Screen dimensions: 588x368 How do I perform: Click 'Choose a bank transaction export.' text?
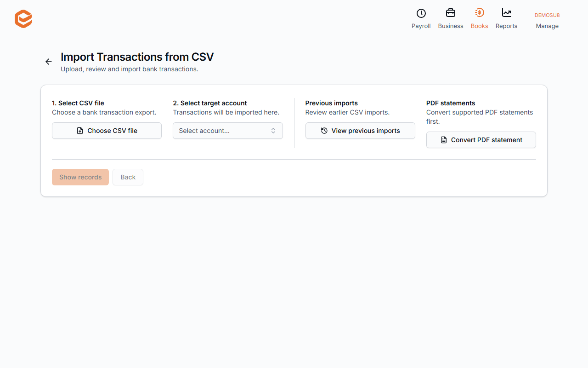tap(104, 112)
